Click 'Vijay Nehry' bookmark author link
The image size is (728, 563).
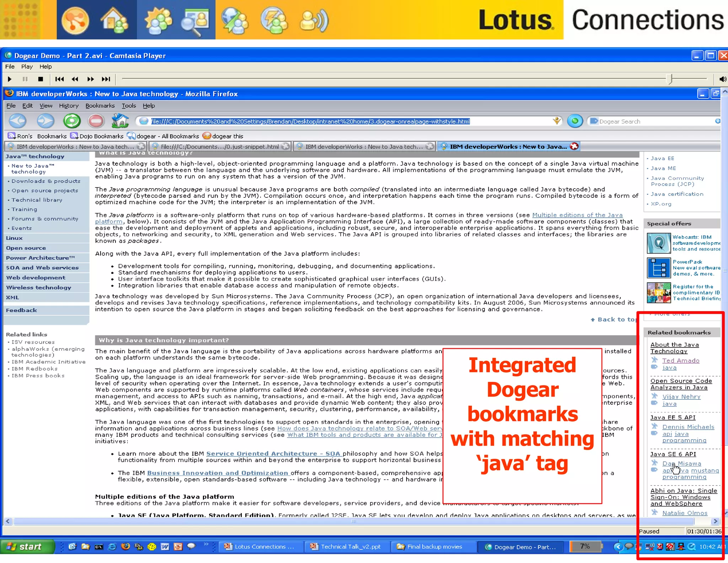681,397
